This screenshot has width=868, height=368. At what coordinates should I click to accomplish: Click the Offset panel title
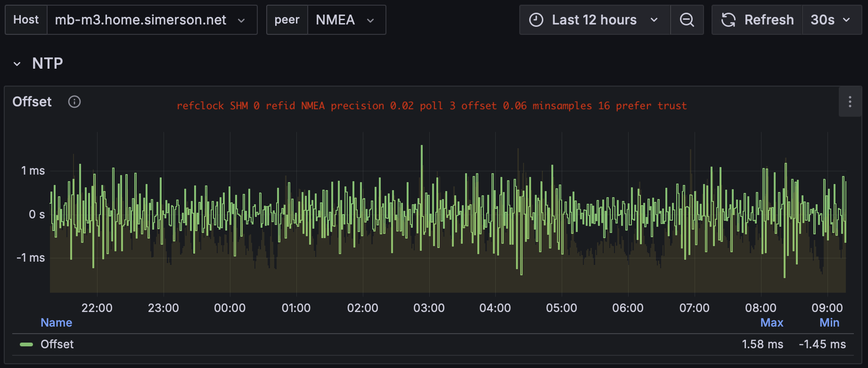click(x=32, y=102)
